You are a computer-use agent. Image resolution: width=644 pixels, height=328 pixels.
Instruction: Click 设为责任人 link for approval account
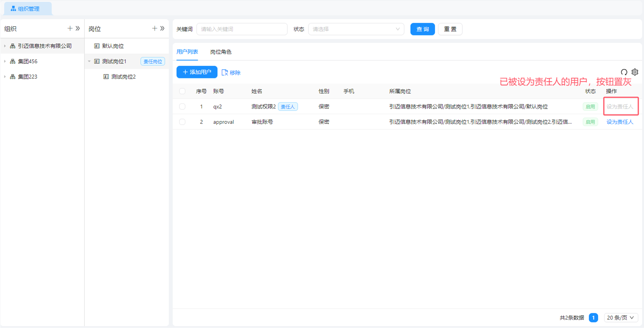(619, 122)
